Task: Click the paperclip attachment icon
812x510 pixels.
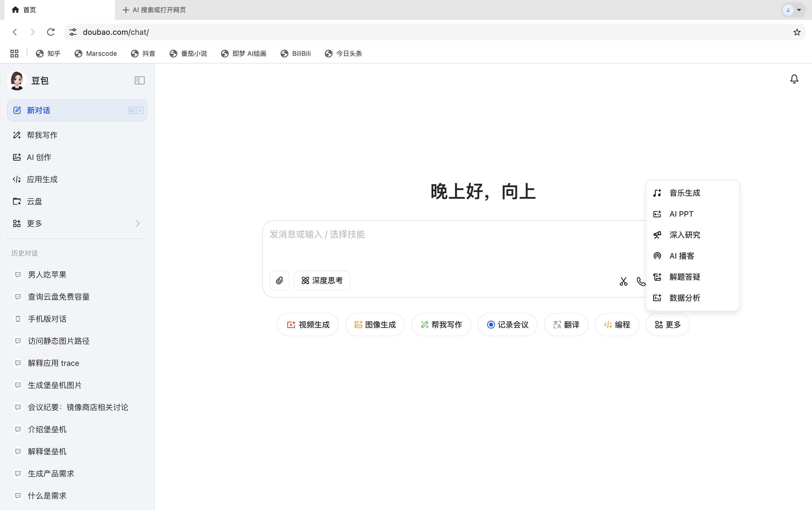Action: 279,280
